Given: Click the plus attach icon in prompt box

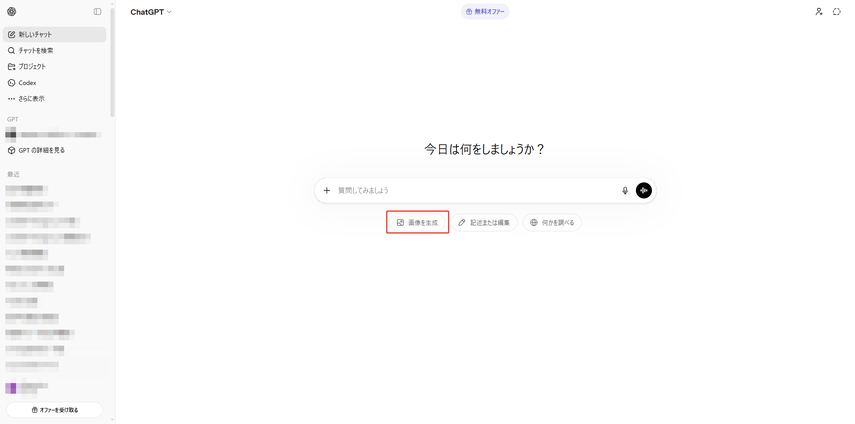Looking at the screenshot, I should tap(327, 190).
